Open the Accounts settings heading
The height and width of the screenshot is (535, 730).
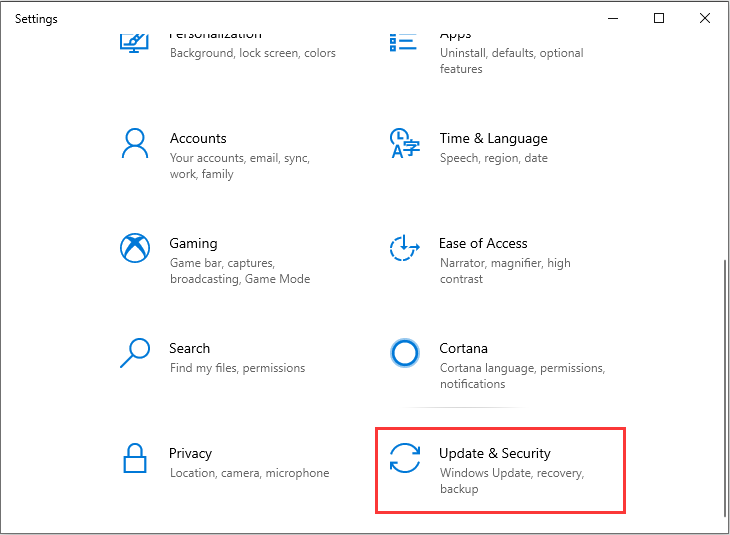(x=198, y=138)
